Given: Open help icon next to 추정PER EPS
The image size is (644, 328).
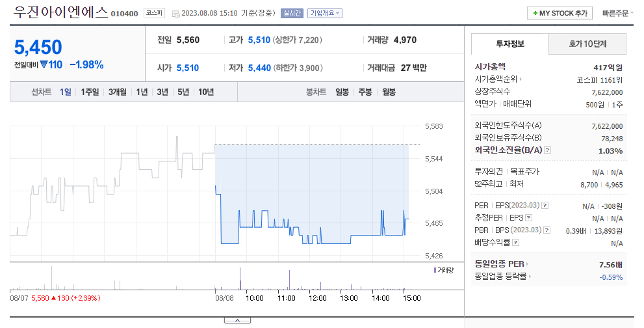Looking at the screenshot, I should click(x=528, y=218).
